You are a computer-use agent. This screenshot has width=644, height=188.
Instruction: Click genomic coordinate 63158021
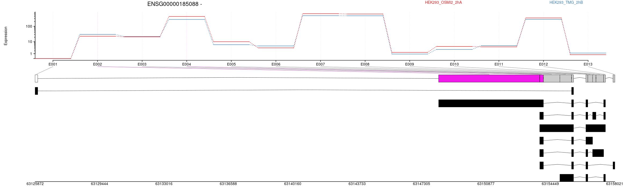(614, 184)
